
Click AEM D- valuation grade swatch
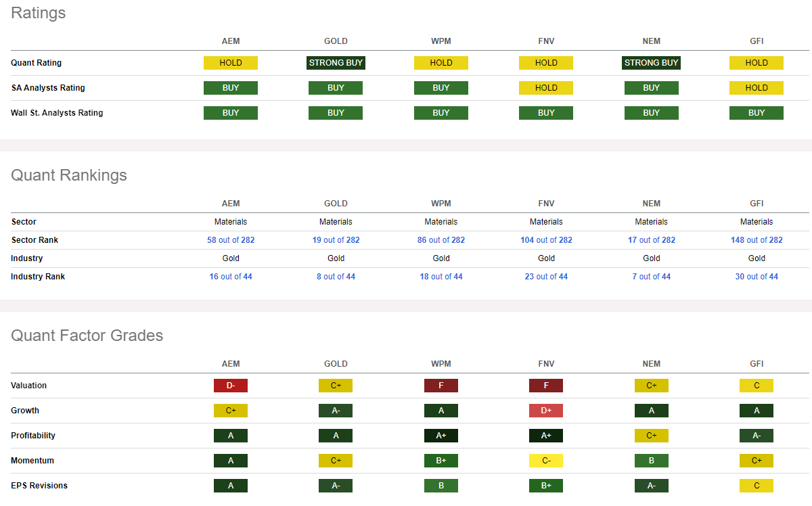[x=231, y=386]
